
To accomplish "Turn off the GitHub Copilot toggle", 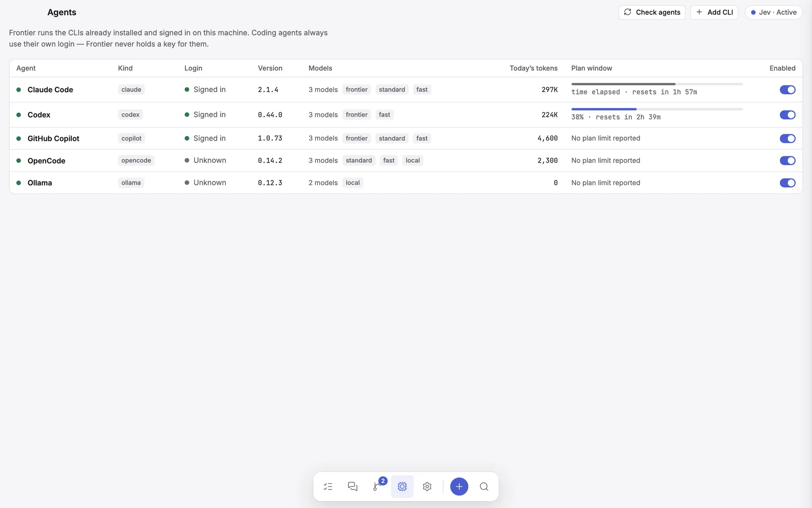I will 787,138.
